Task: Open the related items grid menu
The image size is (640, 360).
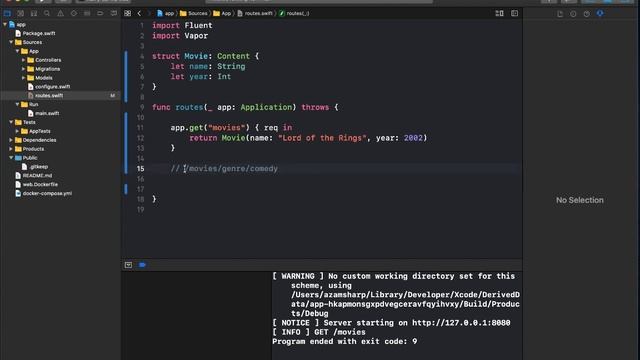Action: coord(128,13)
